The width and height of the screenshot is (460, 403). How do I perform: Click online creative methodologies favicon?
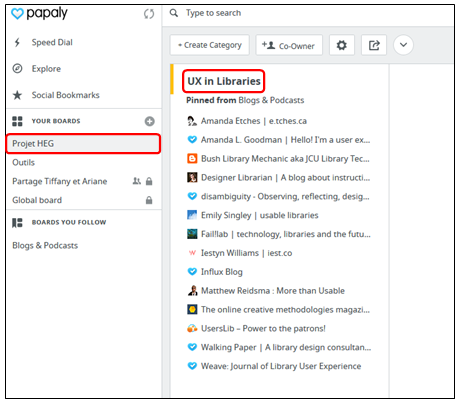coord(192,309)
